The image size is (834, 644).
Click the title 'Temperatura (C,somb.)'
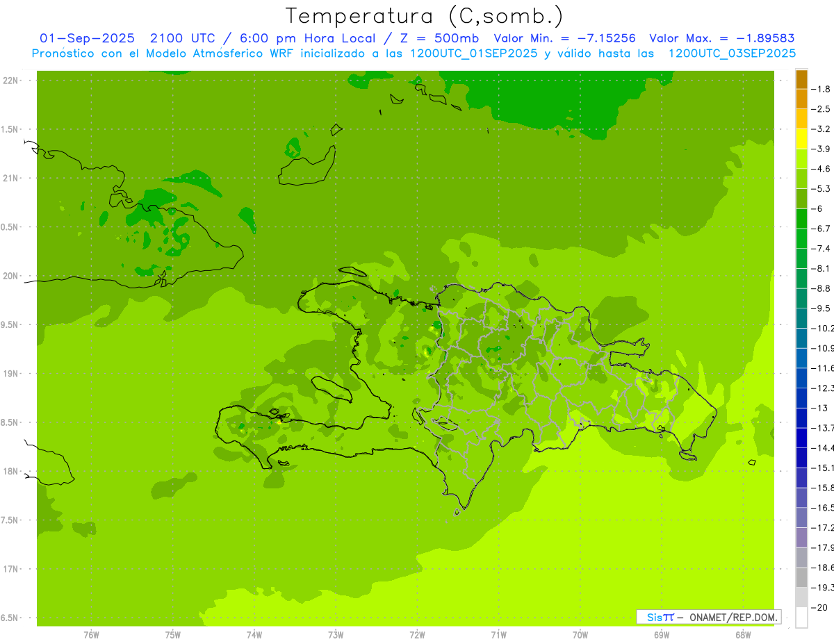coord(424,17)
